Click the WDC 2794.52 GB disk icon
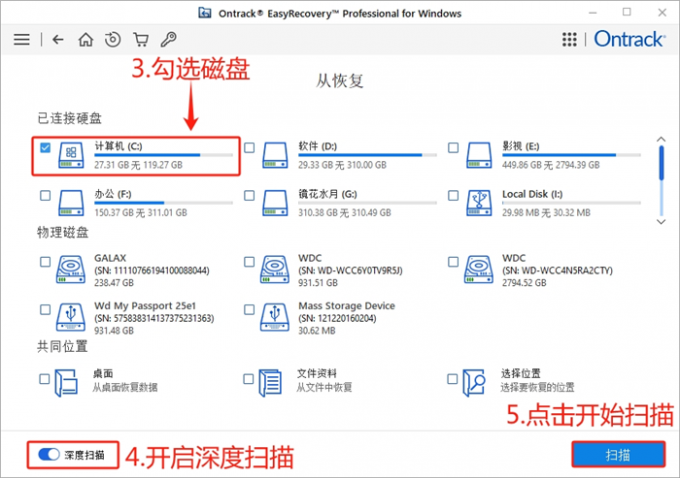The height and width of the screenshot is (478, 680). click(478, 269)
